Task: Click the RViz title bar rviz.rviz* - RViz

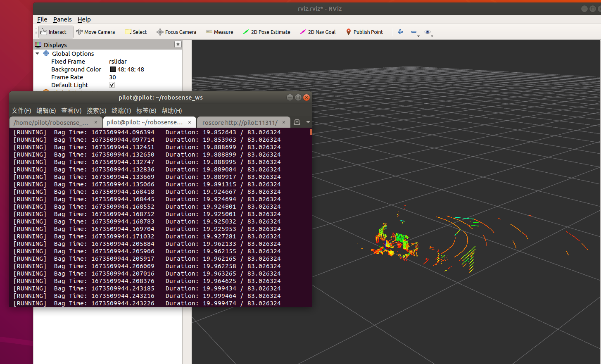Action: tap(320, 9)
